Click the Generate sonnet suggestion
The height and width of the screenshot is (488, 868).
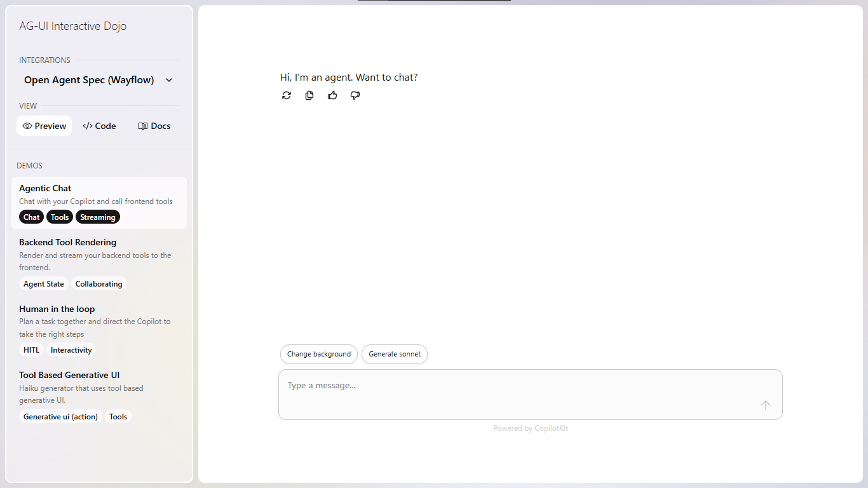(x=395, y=354)
